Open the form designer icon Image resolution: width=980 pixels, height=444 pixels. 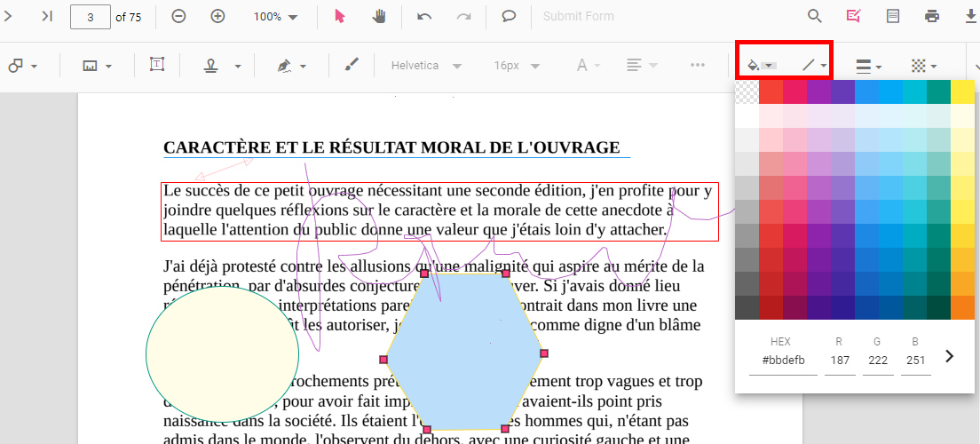893,16
